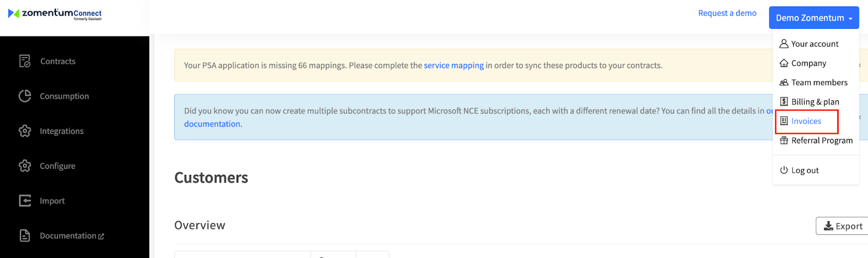The image size is (868, 258).
Task: Click the Overview heading text
Action: pos(200,225)
